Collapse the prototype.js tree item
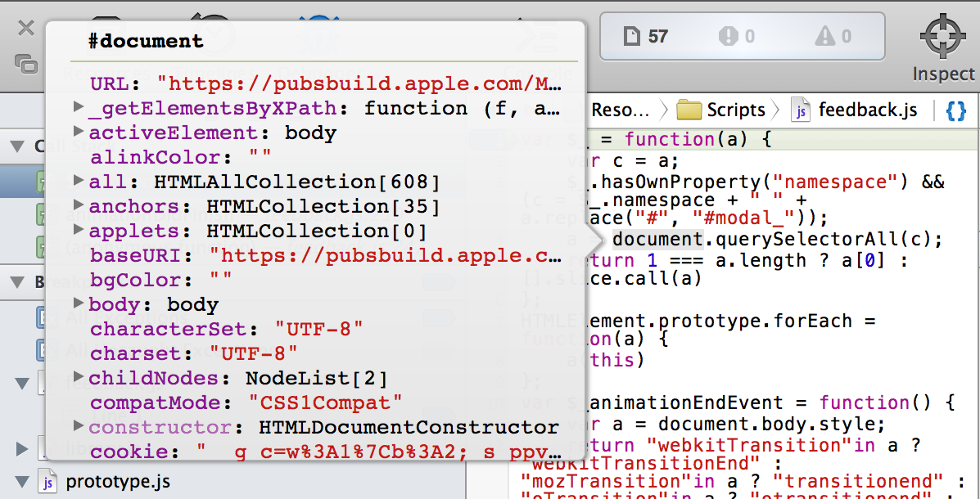Viewport: 980px width, 499px height. tap(22, 481)
